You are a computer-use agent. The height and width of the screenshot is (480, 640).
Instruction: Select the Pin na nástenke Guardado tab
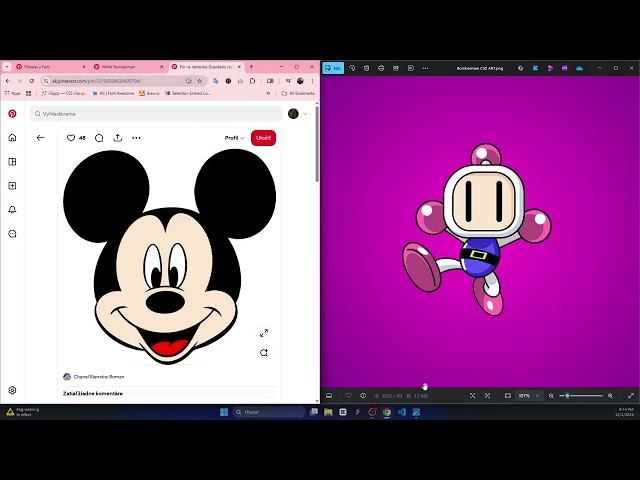click(x=206, y=67)
